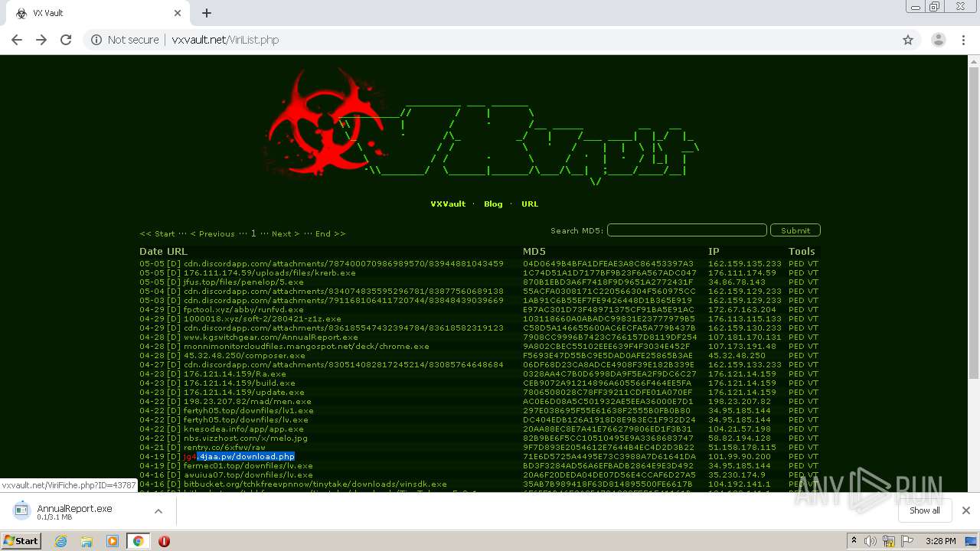The height and width of the screenshot is (551, 980).
Task: Open Windows Explorer folder taskbar icon
Action: (x=87, y=541)
